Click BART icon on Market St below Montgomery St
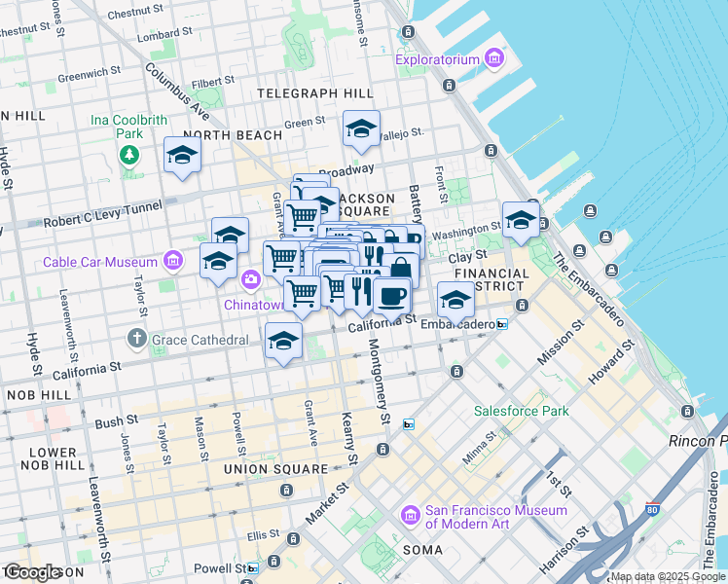Screen dimensions: 728x584 tap(409, 424)
